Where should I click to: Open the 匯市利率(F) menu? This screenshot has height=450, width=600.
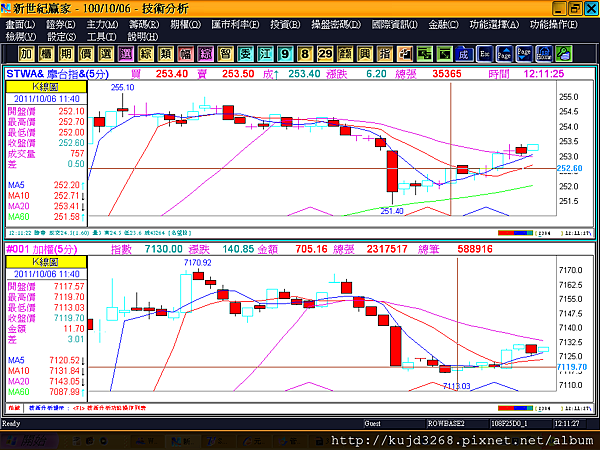click(x=235, y=25)
